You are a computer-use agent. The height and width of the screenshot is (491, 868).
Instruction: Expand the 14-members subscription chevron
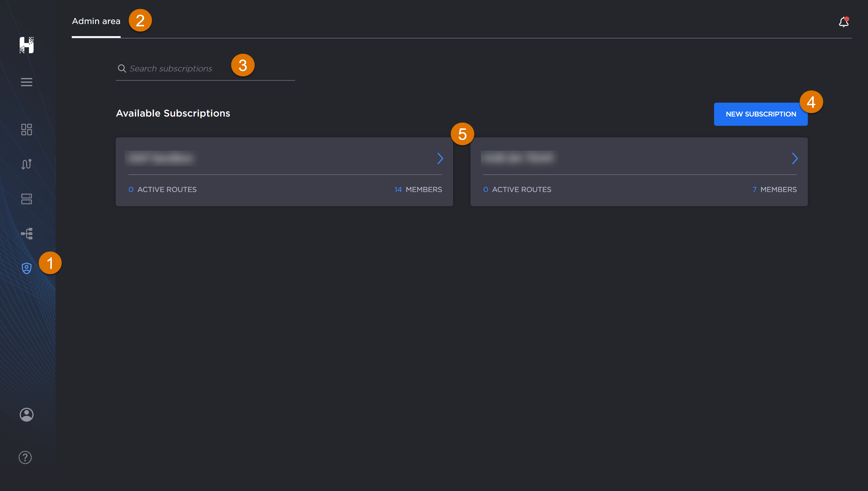tap(440, 158)
